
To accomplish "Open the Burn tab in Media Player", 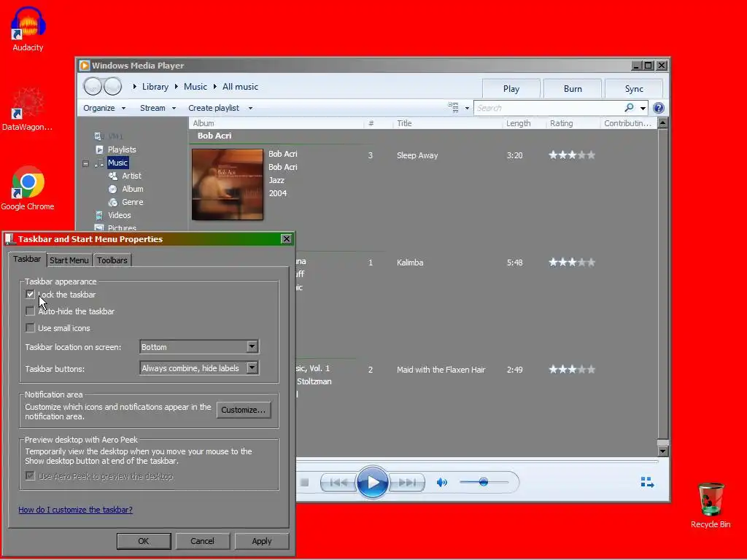I will 572,88.
